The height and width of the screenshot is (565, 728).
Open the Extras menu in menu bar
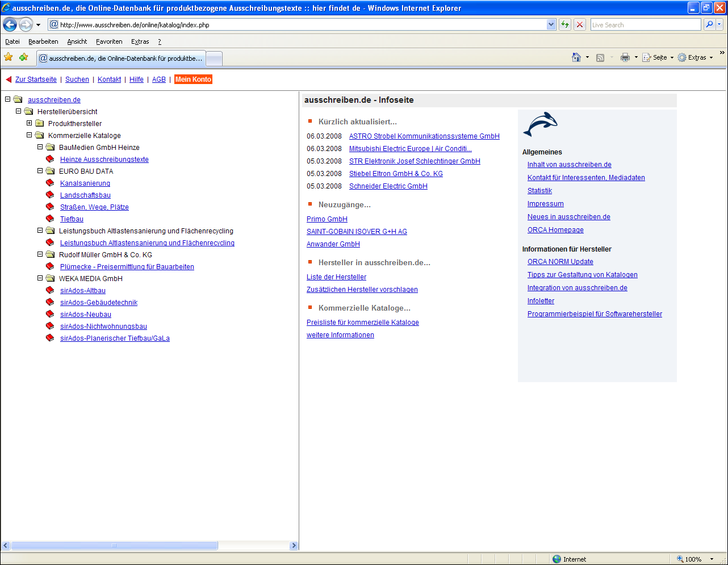point(140,41)
